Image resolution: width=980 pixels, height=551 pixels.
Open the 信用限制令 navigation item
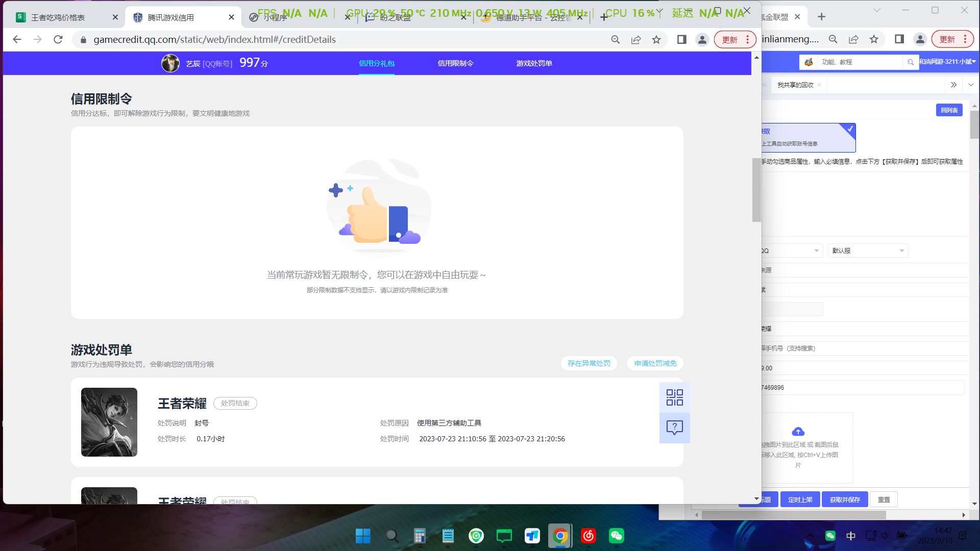[x=455, y=63]
